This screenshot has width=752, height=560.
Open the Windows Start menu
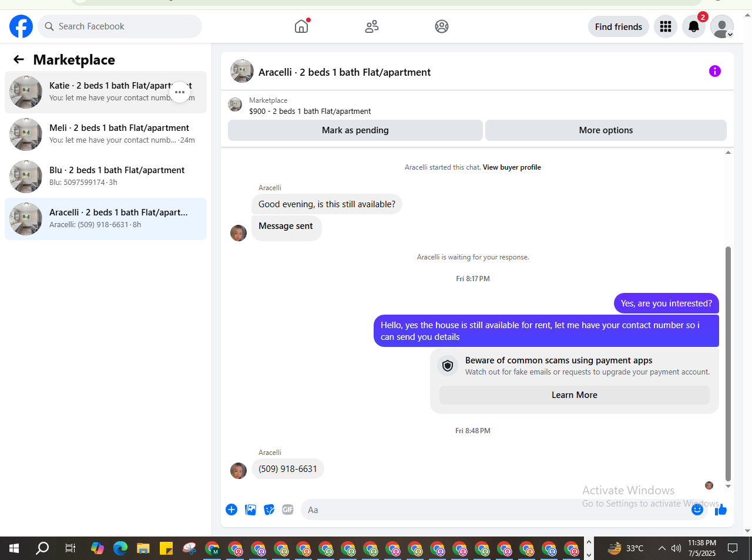coord(14,548)
